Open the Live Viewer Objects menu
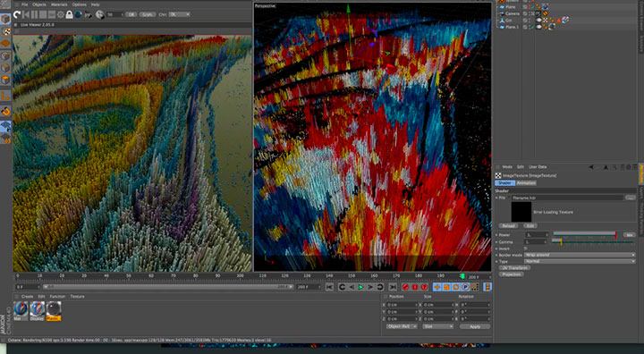The height and width of the screenshot is (354, 644). coord(39,4)
